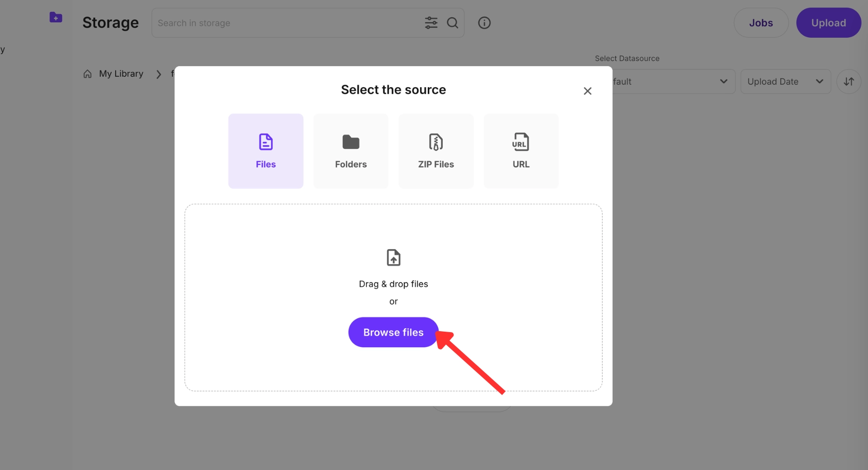
Task: Expand the Select Datasource dropdown
Action: (x=674, y=81)
